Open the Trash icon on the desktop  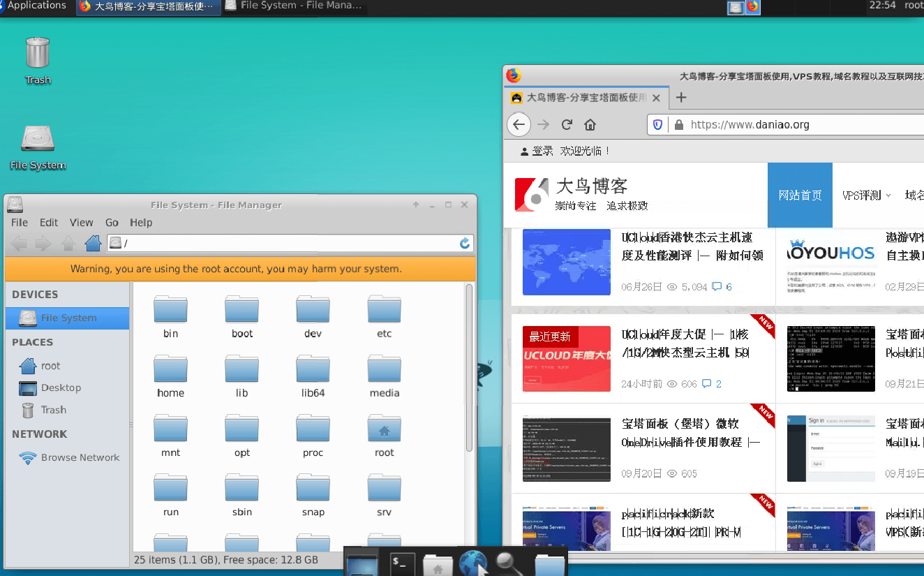[x=38, y=53]
